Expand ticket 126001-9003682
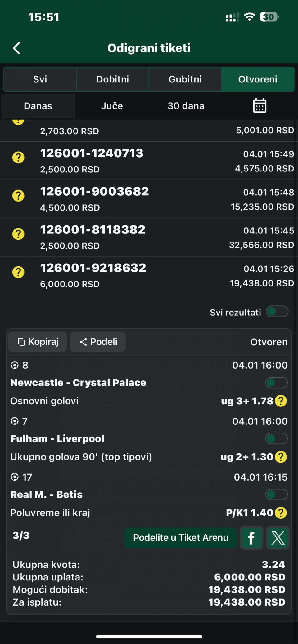The width and height of the screenshot is (298, 644). (x=149, y=199)
